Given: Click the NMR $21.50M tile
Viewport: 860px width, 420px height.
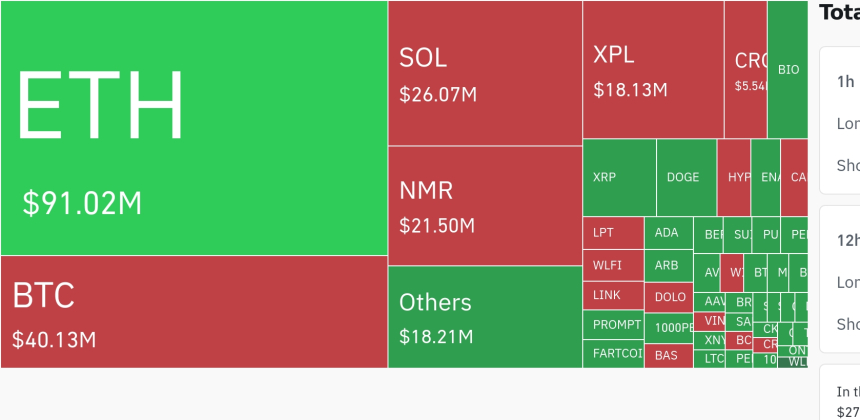Looking at the screenshot, I should (485, 205).
